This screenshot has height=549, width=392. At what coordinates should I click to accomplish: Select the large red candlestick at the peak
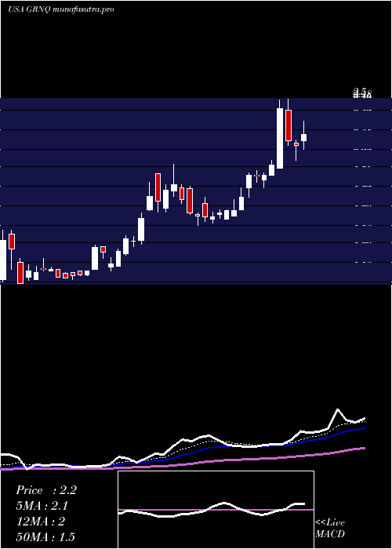click(289, 125)
